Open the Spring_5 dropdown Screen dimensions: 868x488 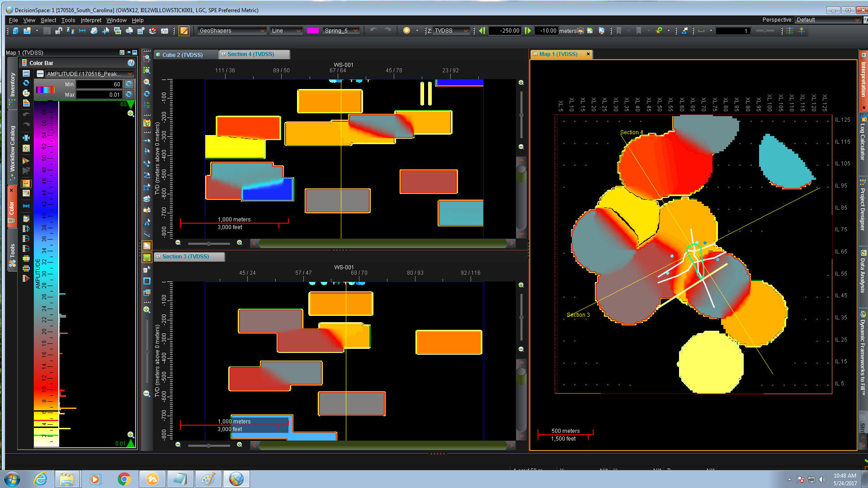(341, 31)
